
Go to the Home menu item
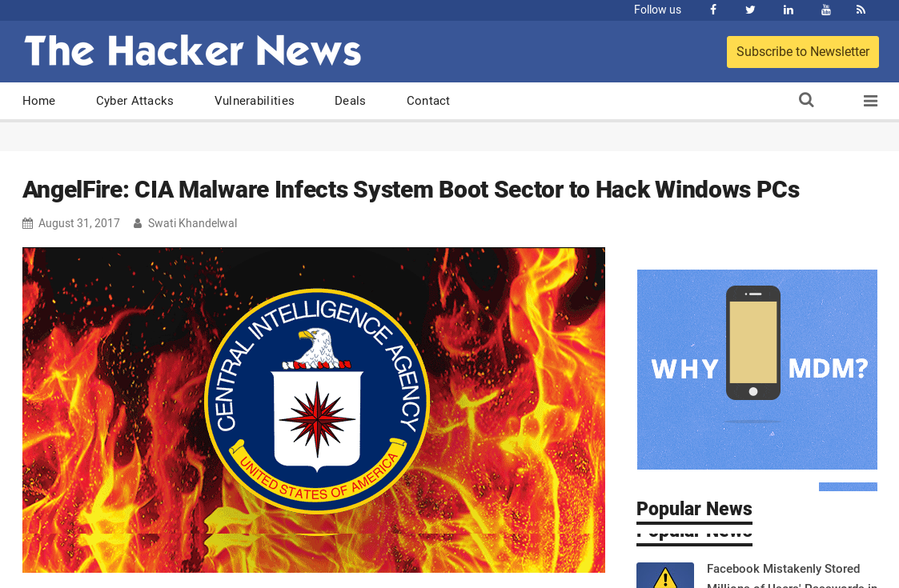[x=39, y=101]
